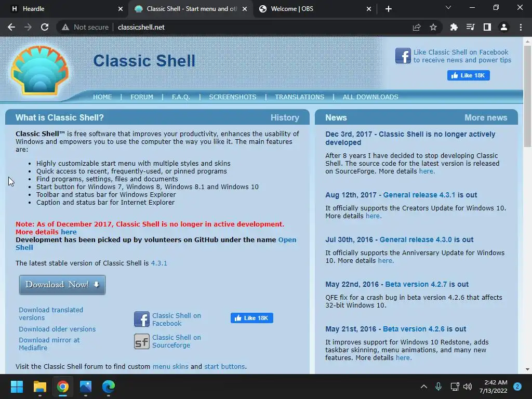Bookmark this page with the star icon
The image size is (532, 399).
[433, 27]
